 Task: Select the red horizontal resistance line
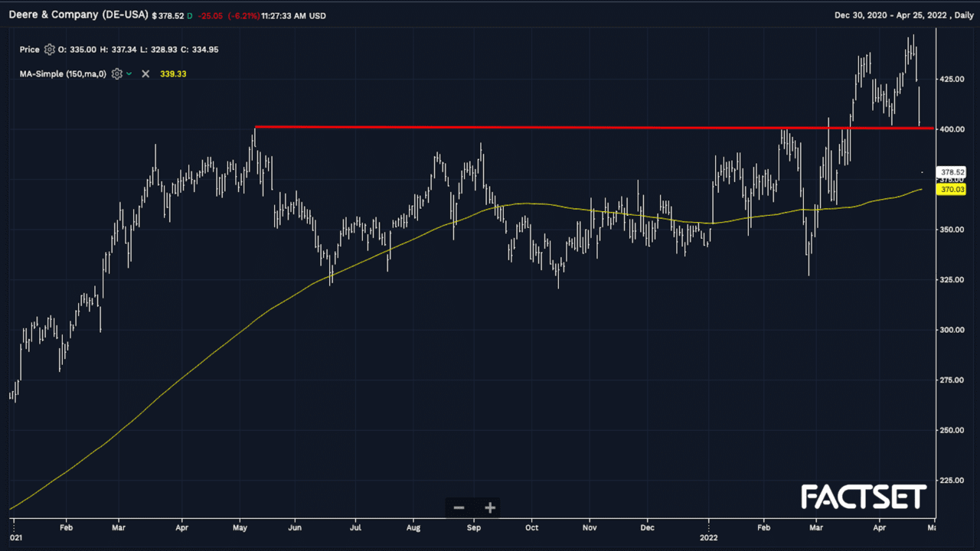pyautogui.click(x=536, y=127)
